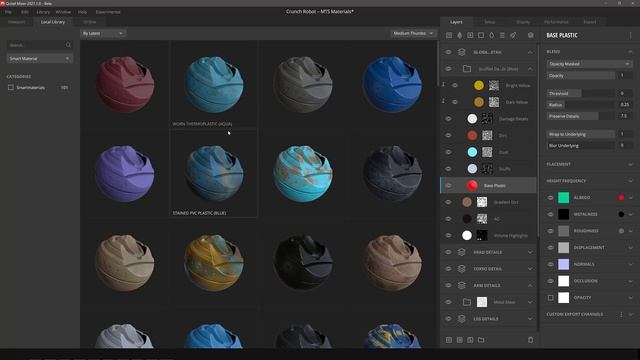Hide the Bright Yellow layer
Screen dimensions: 640x360
455,85
